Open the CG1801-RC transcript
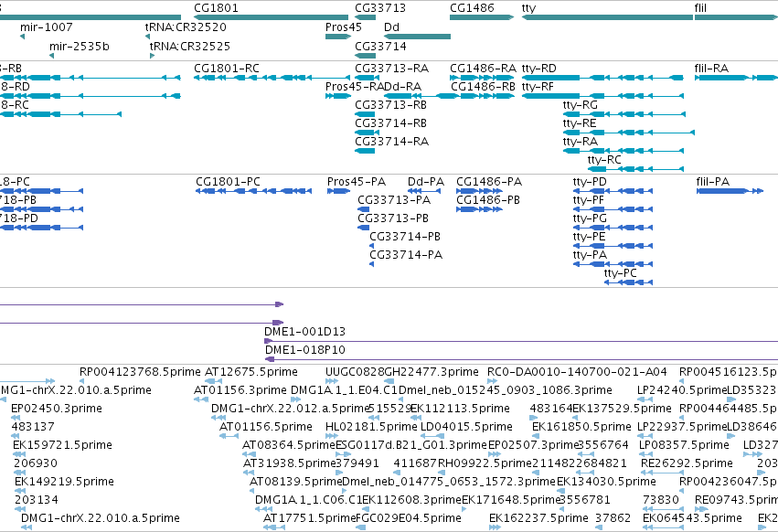The height and width of the screenshot is (532, 778). tap(272, 78)
